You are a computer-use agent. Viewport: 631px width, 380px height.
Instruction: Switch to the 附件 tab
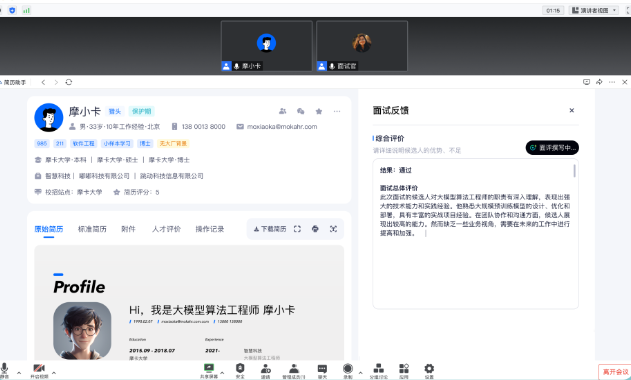128,229
